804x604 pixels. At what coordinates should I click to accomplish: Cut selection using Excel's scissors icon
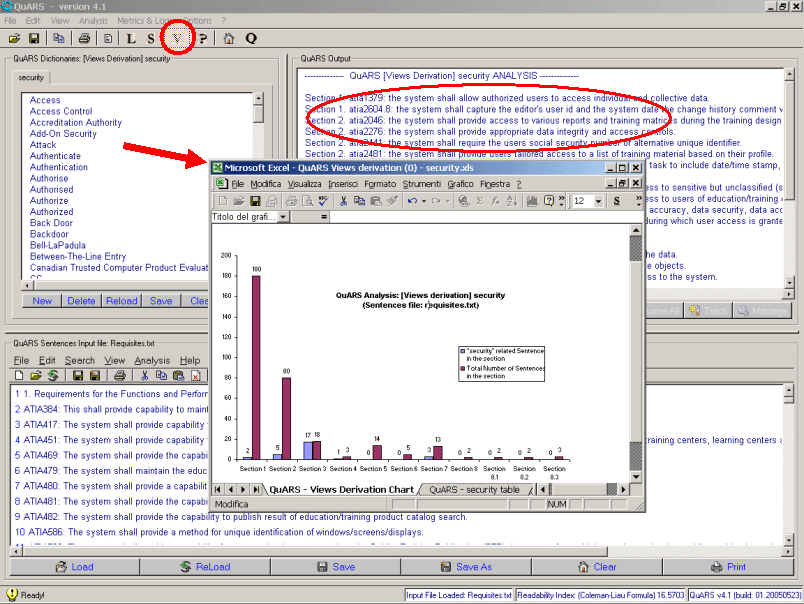(x=344, y=201)
